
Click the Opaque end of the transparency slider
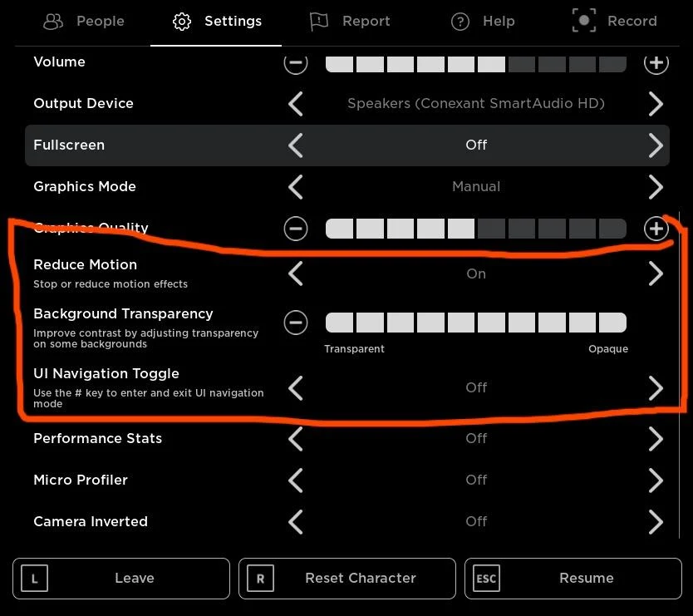pyautogui.click(x=608, y=348)
